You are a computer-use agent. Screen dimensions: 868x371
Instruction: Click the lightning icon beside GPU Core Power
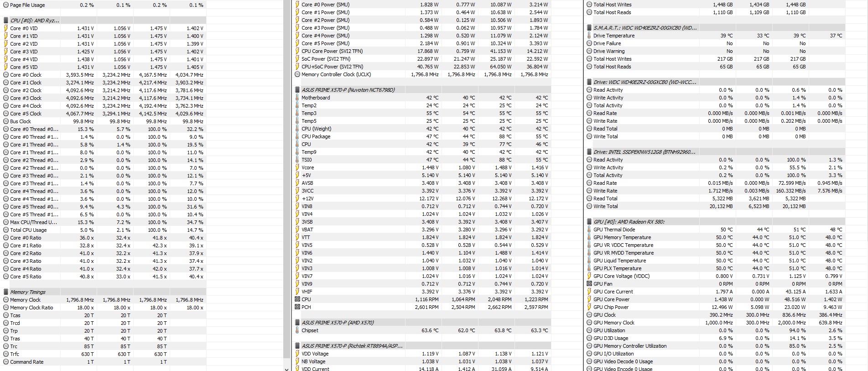point(589,299)
